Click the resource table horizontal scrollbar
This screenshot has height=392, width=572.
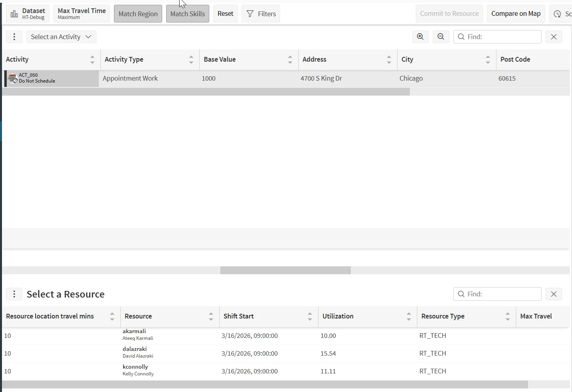265,384
